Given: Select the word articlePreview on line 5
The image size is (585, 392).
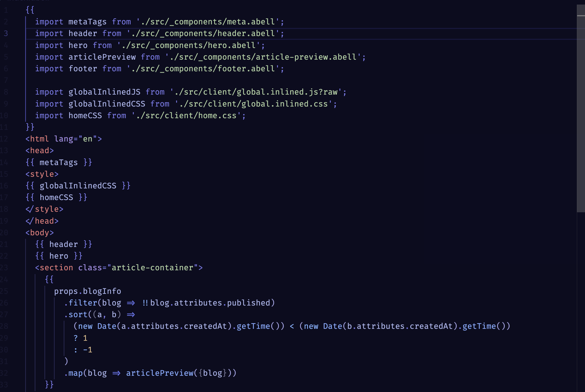Looking at the screenshot, I should [x=102, y=57].
